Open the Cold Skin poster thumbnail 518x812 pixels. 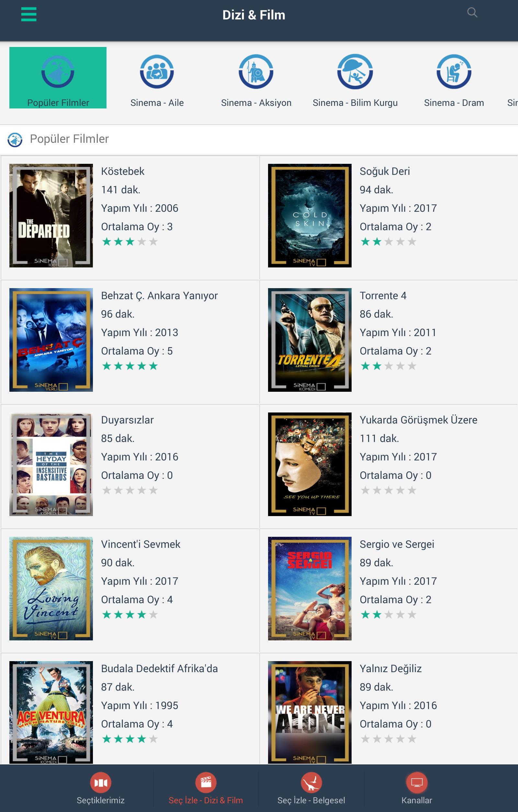coord(310,216)
